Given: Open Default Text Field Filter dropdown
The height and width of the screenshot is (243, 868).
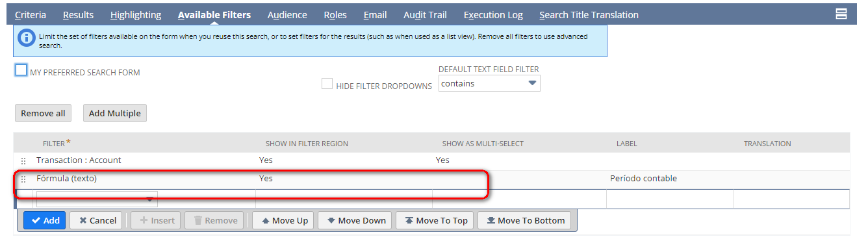Looking at the screenshot, I should [489, 83].
